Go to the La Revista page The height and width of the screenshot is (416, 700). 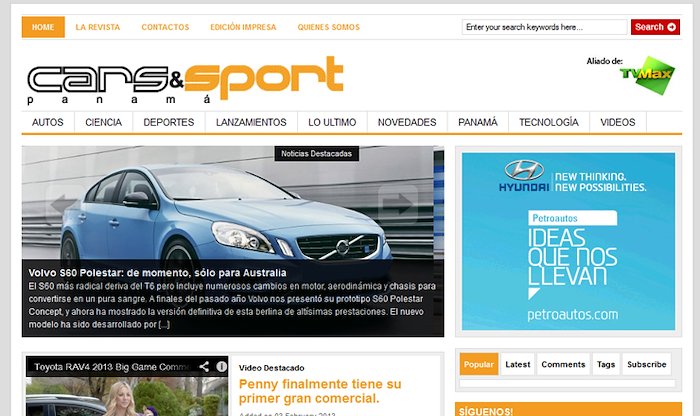click(98, 27)
